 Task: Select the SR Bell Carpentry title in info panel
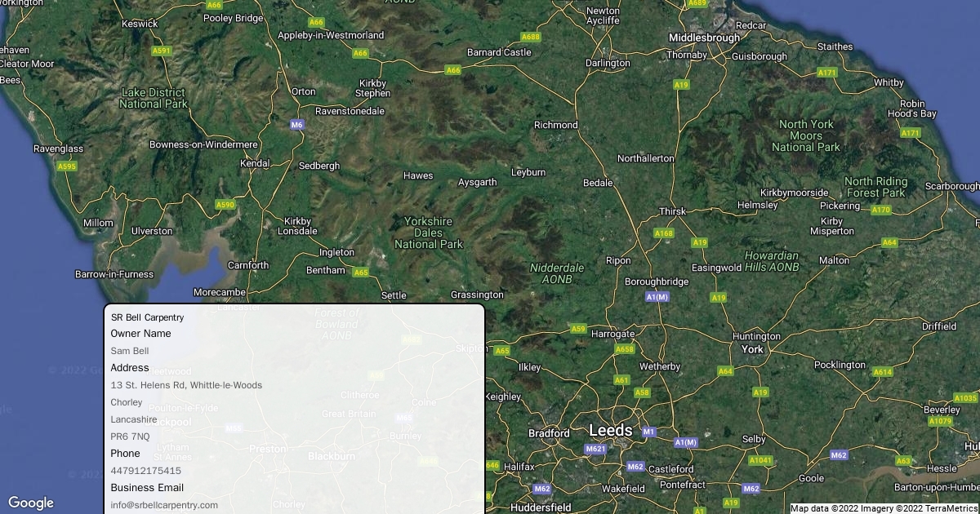click(148, 317)
